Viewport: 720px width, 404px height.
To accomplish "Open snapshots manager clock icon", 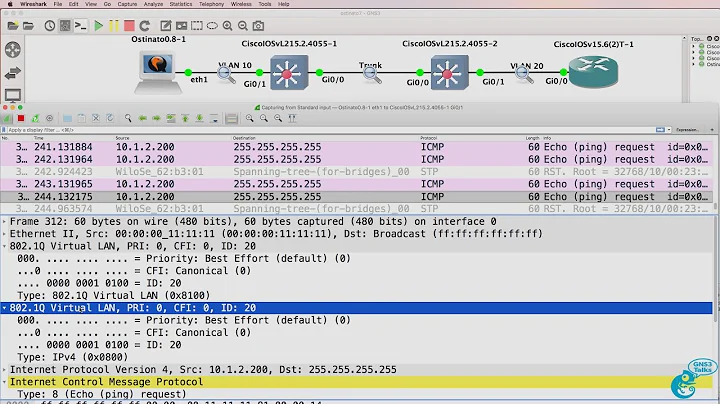I will [50, 26].
